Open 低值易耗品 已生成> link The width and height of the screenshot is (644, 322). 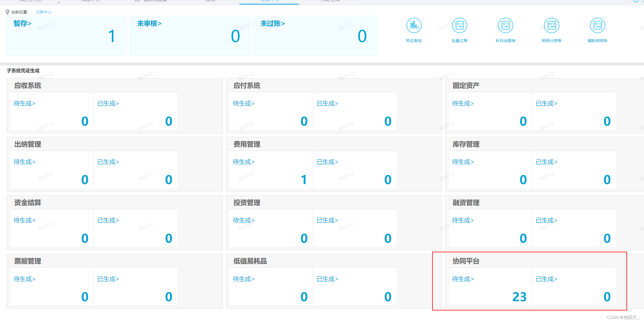pyautogui.click(x=327, y=279)
